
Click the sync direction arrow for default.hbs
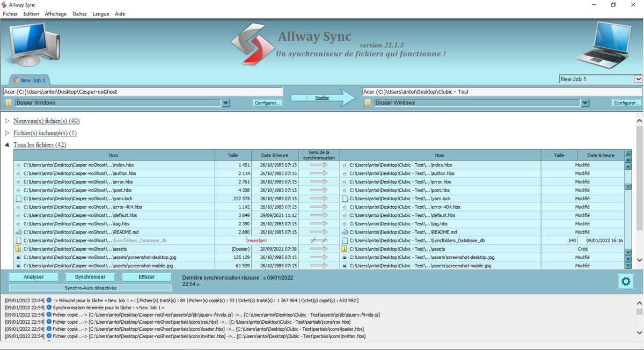(x=319, y=215)
